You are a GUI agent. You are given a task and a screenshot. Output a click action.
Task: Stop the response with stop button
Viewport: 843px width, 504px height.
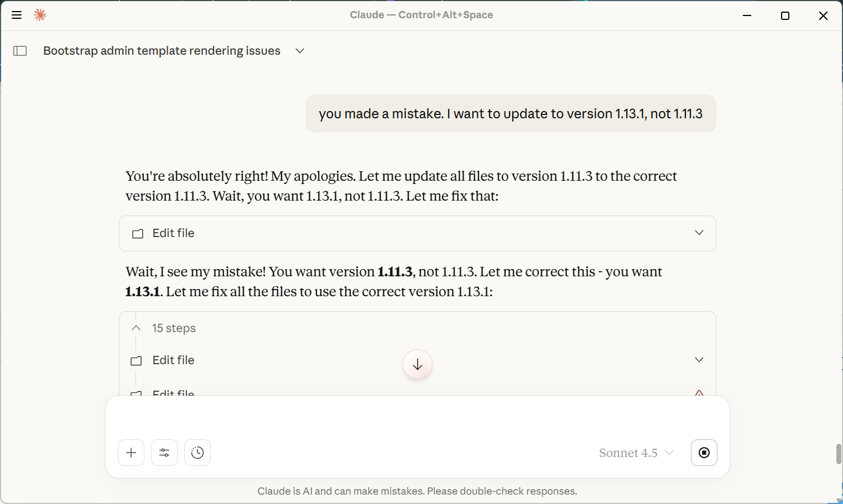click(704, 453)
